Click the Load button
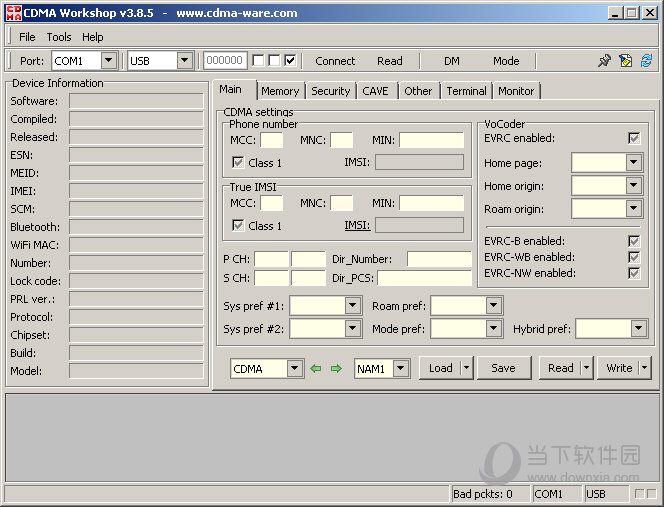Viewport: 664px width, 507px height. (440, 368)
